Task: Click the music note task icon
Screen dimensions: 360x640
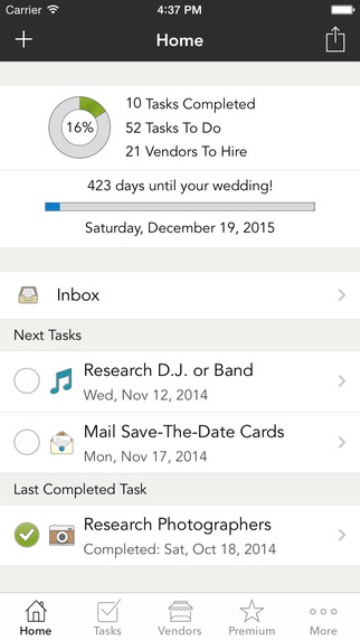Action: pos(62,381)
